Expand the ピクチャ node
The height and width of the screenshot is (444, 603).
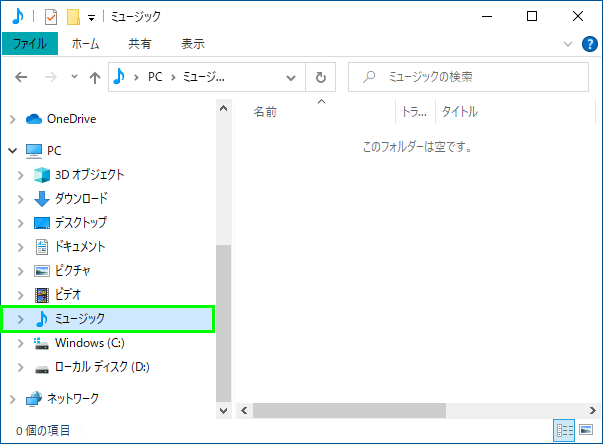click(x=20, y=271)
